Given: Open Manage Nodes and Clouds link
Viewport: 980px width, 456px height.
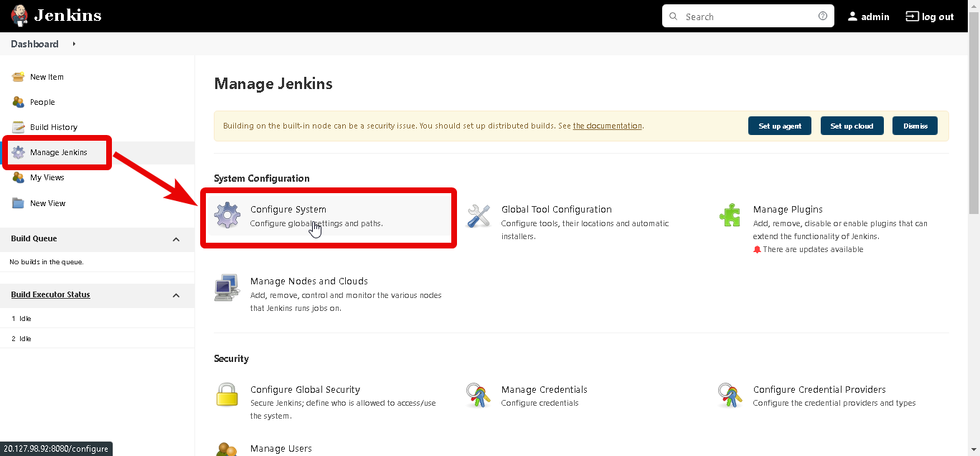Looking at the screenshot, I should tap(309, 281).
